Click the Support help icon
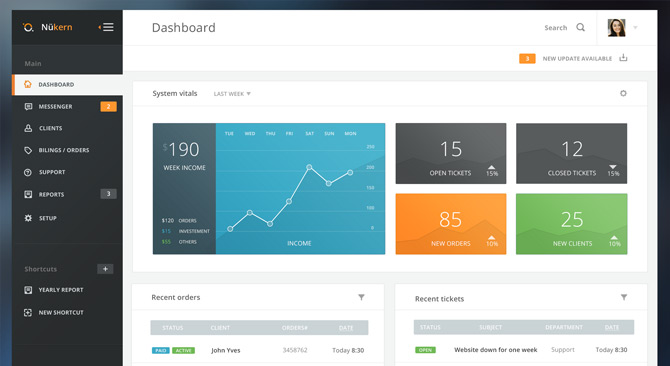This screenshot has height=366, width=670. [x=28, y=172]
